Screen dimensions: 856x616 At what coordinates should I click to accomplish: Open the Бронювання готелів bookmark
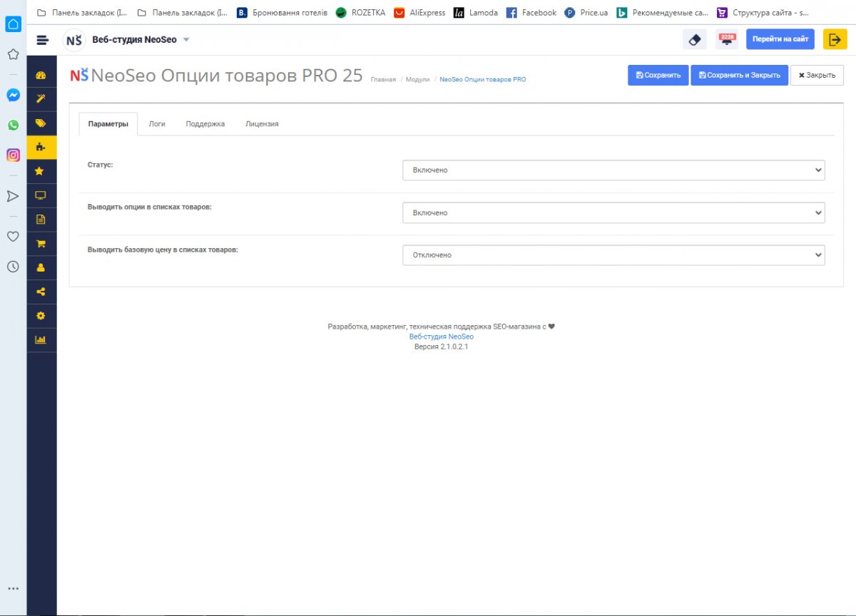click(282, 12)
